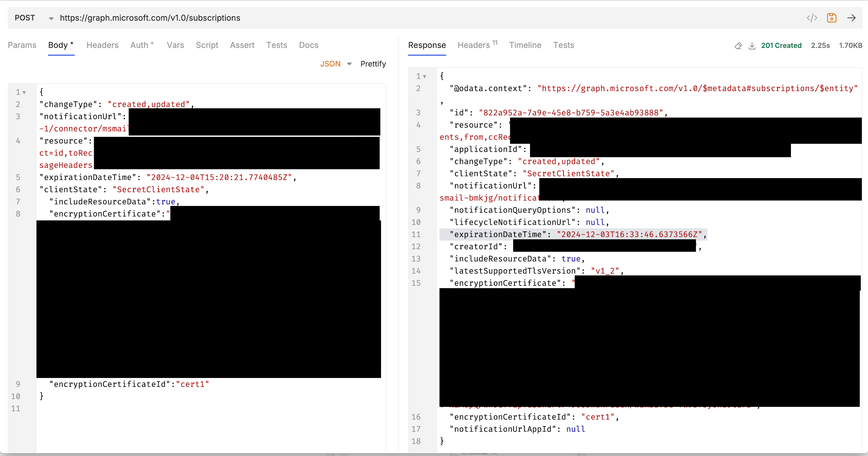Send the request with arrow icon
The image size is (868, 456).
coord(851,18)
